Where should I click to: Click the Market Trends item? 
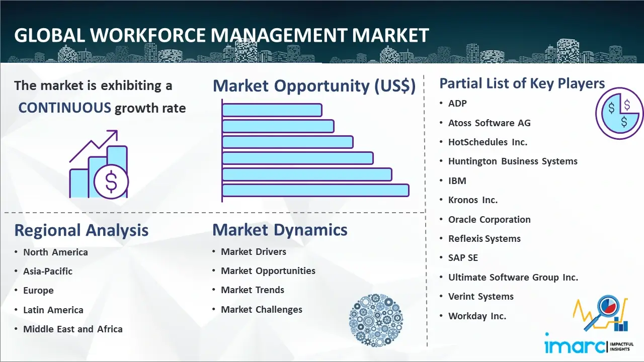point(253,290)
